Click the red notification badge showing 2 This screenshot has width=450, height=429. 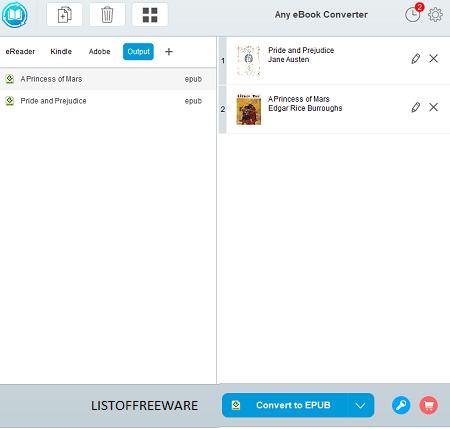pyautogui.click(x=419, y=7)
